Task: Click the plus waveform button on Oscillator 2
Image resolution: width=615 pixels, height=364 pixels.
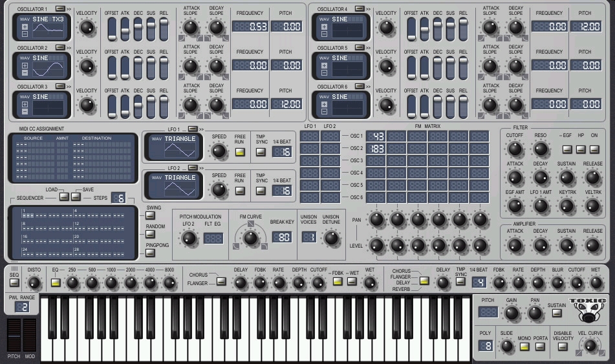Action: (x=25, y=65)
